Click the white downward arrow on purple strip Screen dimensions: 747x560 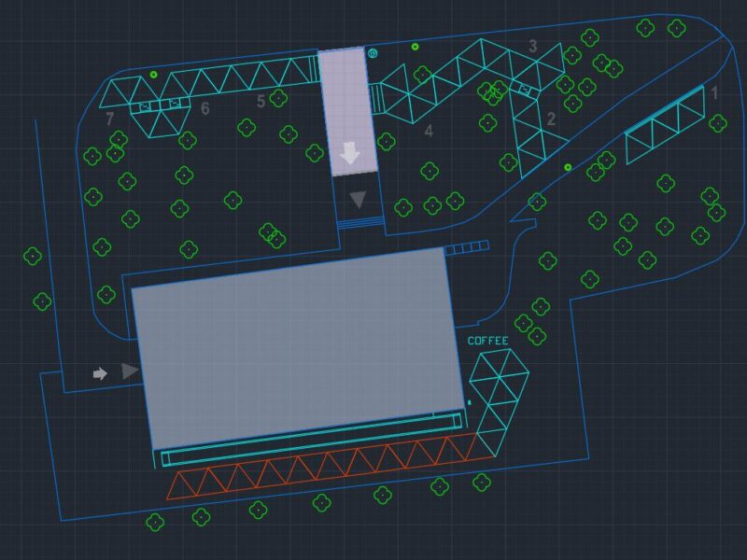(x=350, y=152)
